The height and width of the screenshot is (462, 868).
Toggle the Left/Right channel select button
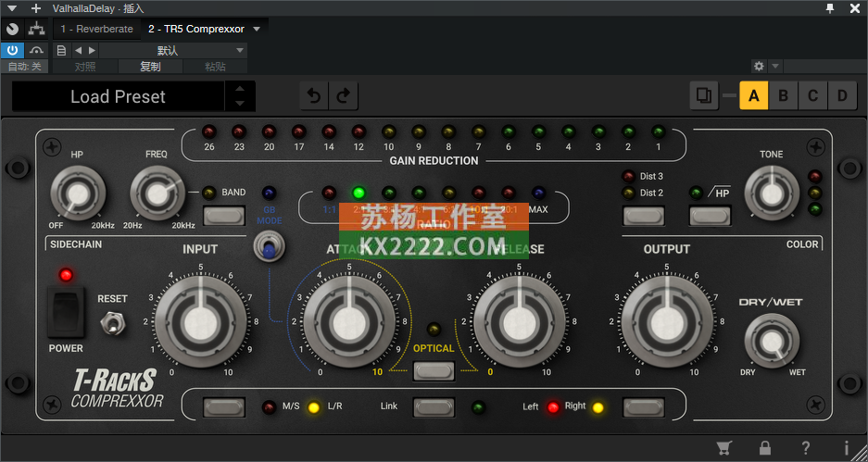point(643,407)
